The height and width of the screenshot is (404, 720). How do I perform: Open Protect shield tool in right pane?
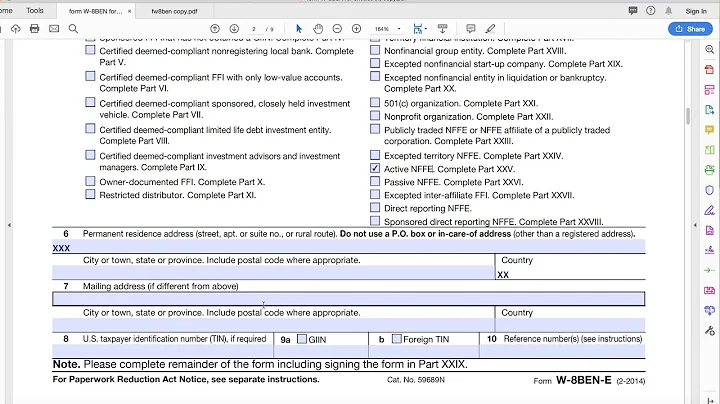tap(709, 190)
